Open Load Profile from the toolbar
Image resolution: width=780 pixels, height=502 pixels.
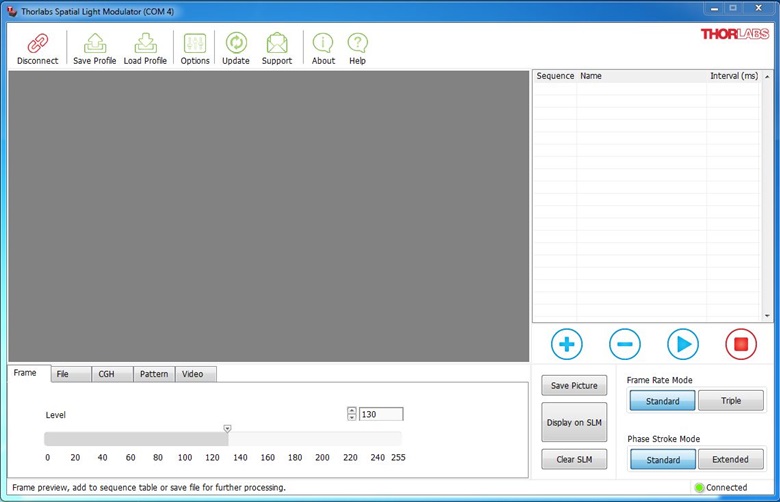click(x=145, y=46)
